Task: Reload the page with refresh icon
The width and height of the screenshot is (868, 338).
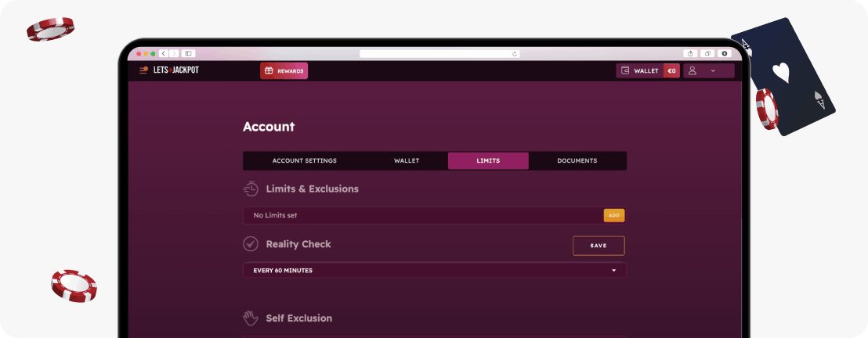Action: 515,54
